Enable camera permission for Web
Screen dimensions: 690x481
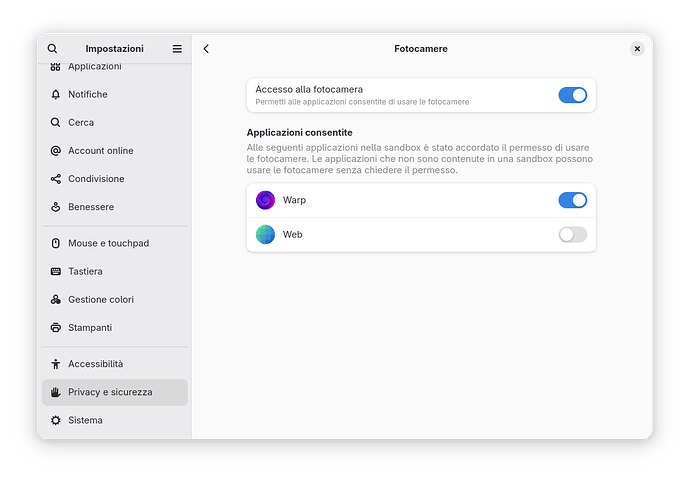572,235
